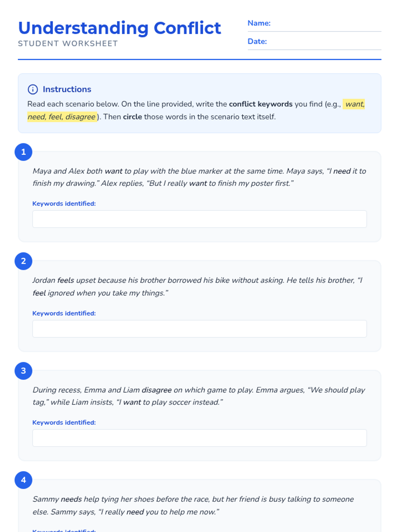Viewport: 399px width, 532px height.
Task: Click the Instructions info icon
Action: (33, 89)
